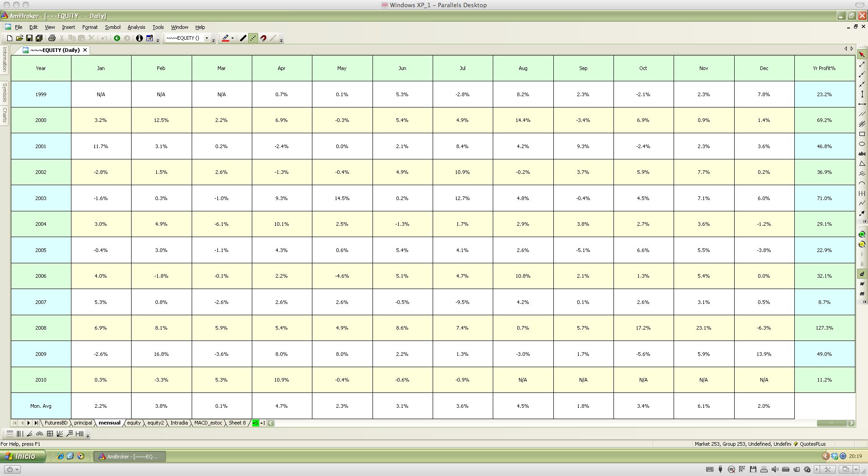The image size is (868, 476).
Task: Expand the standard toolbar options arrow
Action: coord(158,40)
